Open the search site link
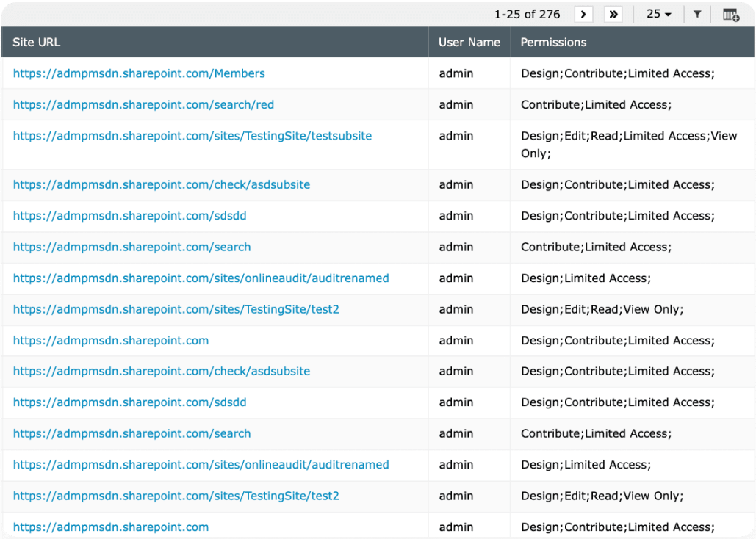Viewport: 756px width, 539px height. (131, 247)
